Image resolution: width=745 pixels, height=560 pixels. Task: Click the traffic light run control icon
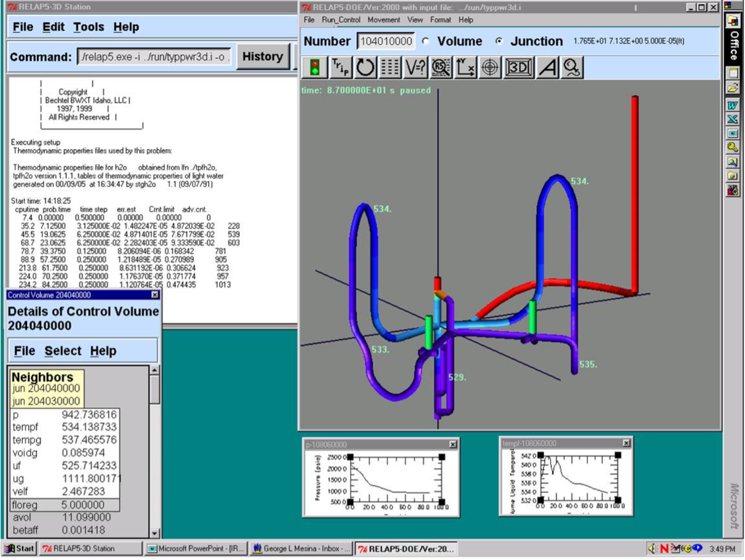point(314,67)
